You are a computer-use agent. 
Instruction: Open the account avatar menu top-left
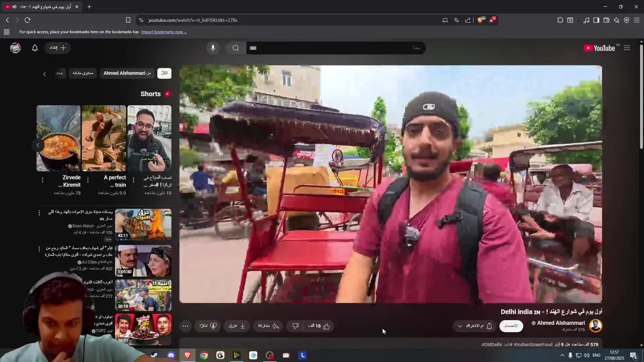16,48
